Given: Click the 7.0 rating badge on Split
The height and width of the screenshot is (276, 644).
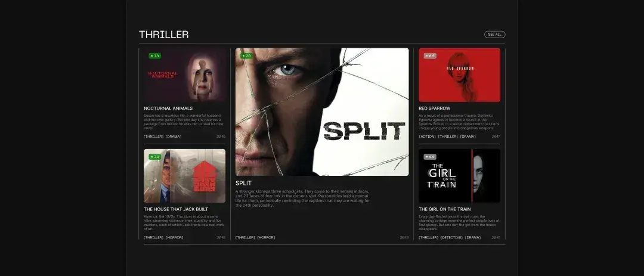Looking at the screenshot, I should point(246,56).
